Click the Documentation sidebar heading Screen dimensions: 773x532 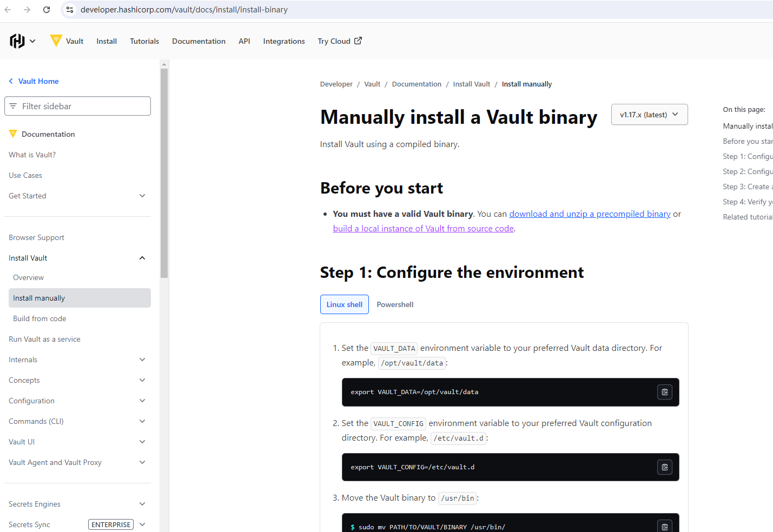48,134
